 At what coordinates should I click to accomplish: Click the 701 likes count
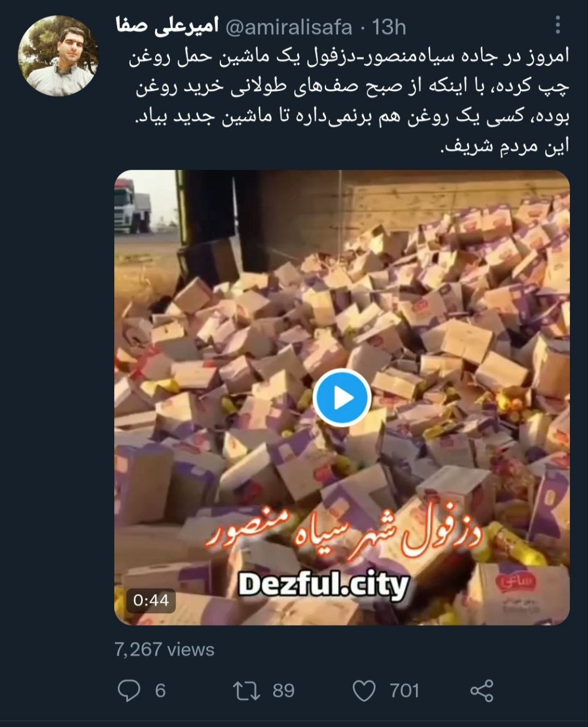point(404,691)
